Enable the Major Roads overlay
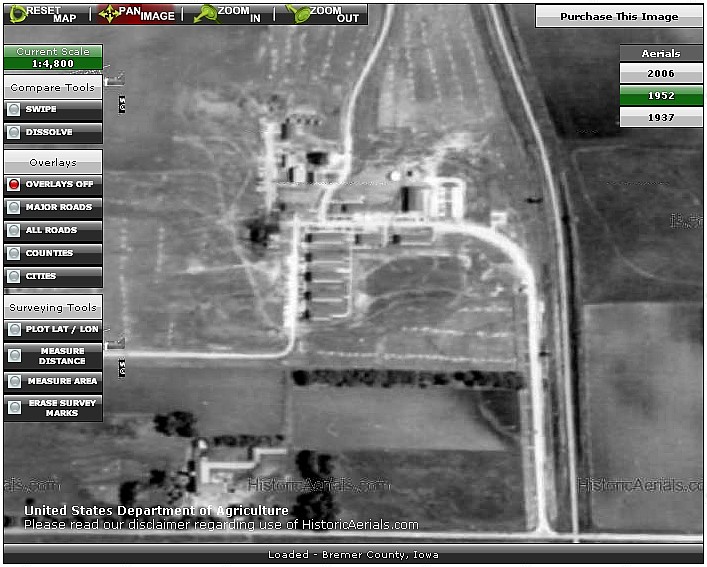Viewport: 707px width, 567px height. (x=53, y=207)
